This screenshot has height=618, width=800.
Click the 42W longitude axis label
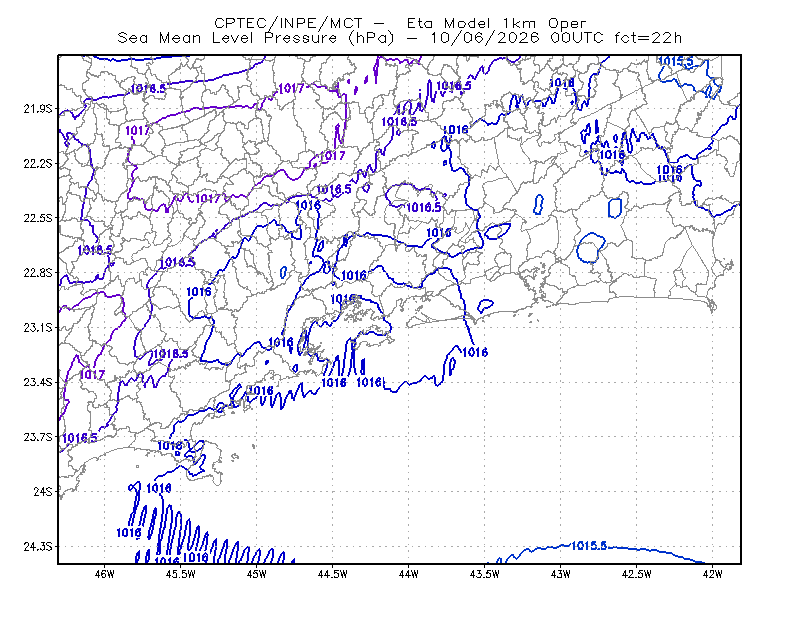click(712, 574)
